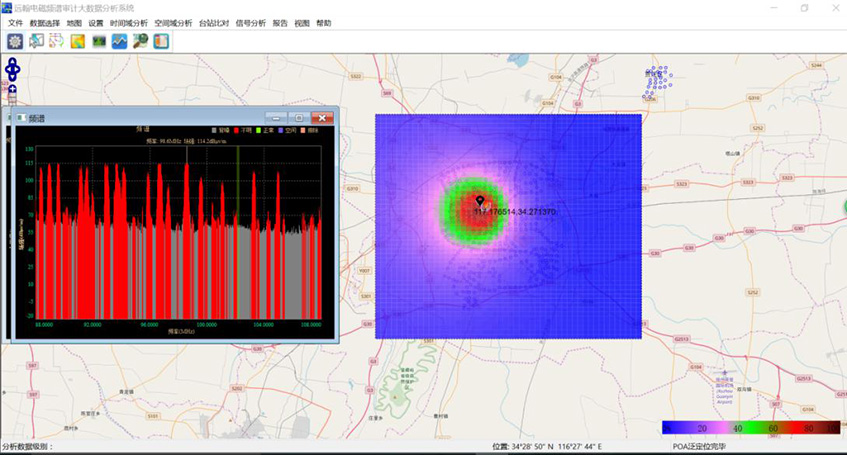Expand the 空间域分析 menu
Viewport: 847px width, 455px height.
[173, 23]
